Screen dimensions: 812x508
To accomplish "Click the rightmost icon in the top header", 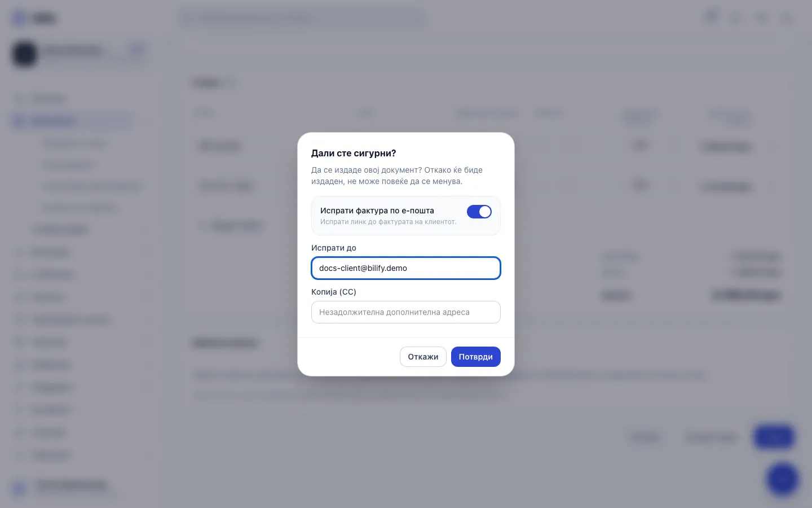I will coord(786,19).
